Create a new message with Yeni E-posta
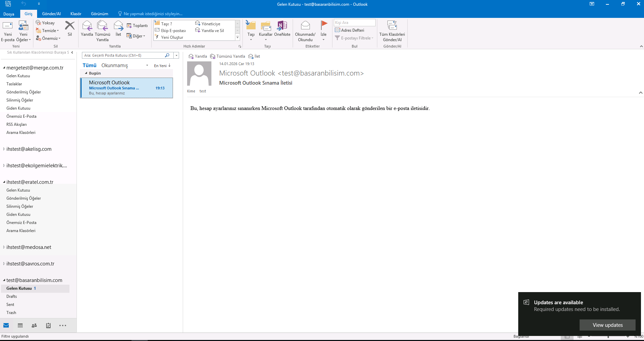Viewport: 644px width, 341px height. tap(8, 32)
